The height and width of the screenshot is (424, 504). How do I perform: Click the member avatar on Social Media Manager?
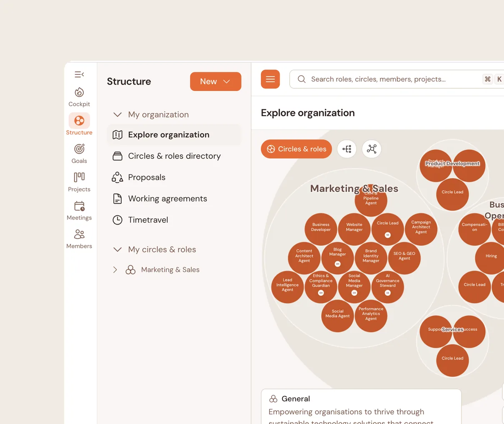[x=354, y=293]
